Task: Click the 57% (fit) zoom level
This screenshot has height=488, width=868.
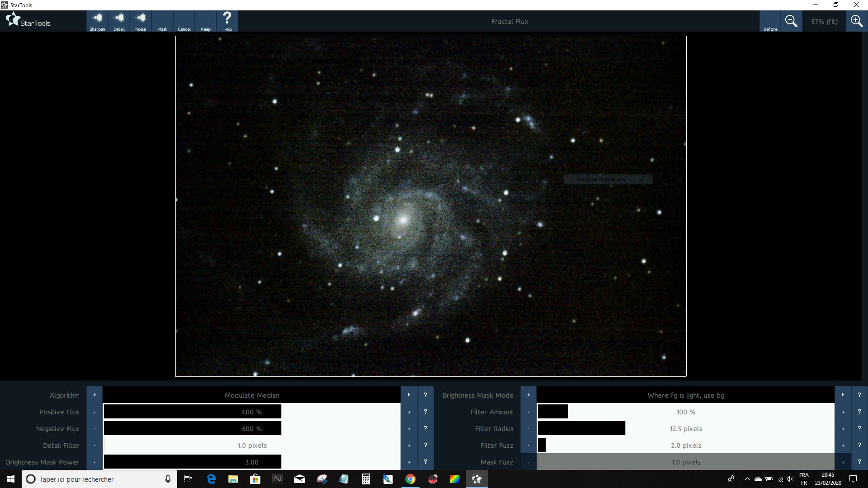Action: [x=824, y=21]
